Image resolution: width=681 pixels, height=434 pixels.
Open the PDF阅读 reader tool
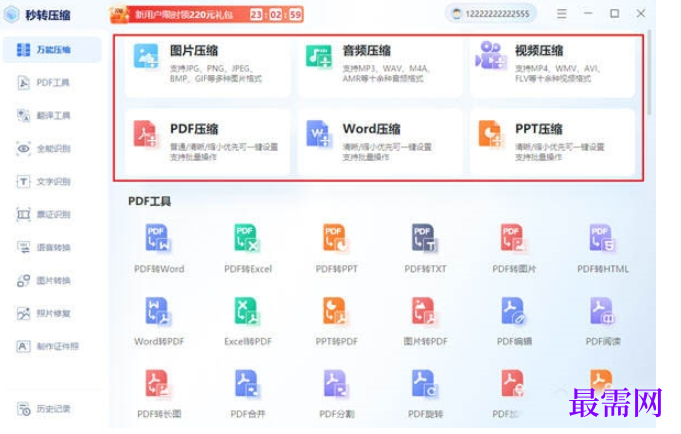point(603,321)
